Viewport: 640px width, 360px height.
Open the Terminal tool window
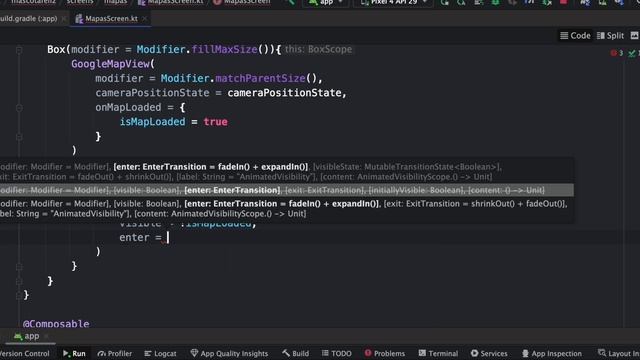(x=438, y=353)
